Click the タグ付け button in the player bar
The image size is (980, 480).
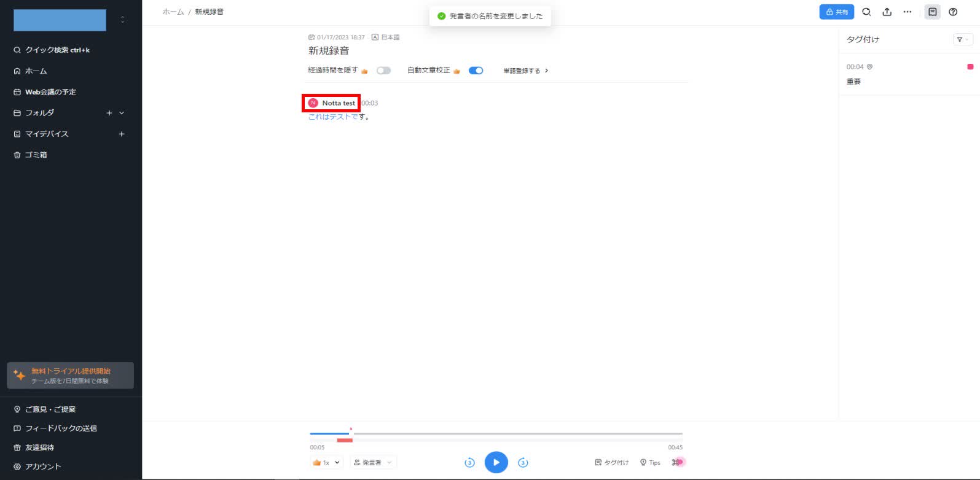point(612,462)
